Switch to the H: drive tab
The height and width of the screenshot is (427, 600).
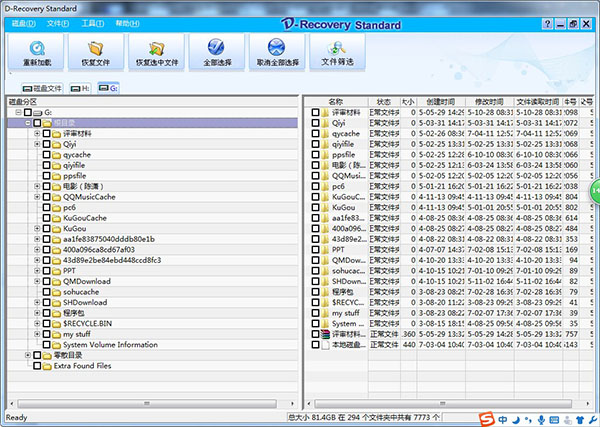point(80,88)
